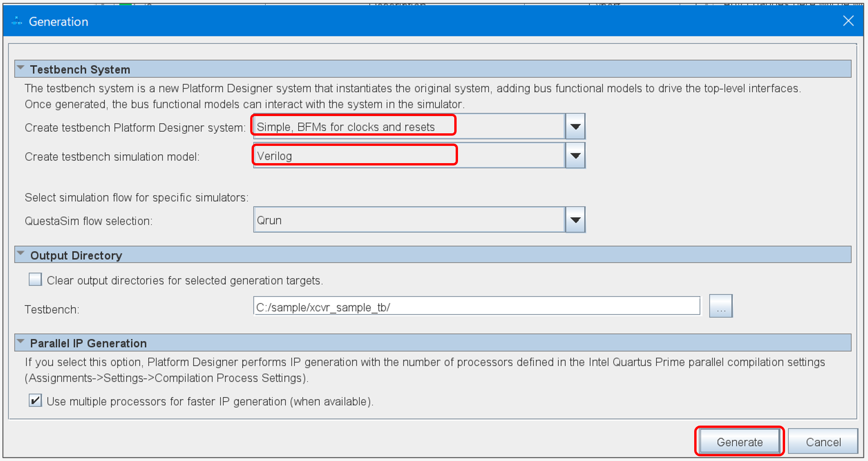868x461 pixels.
Task: Uncheck Use multiple processors checkbox
Action: (x=35, y=401)
